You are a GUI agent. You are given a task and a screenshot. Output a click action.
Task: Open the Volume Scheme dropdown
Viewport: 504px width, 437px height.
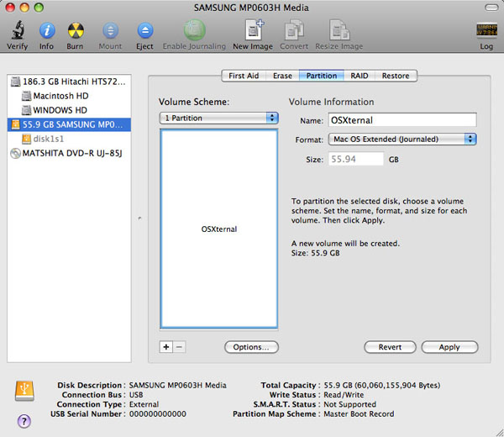(x=219, y=118)
